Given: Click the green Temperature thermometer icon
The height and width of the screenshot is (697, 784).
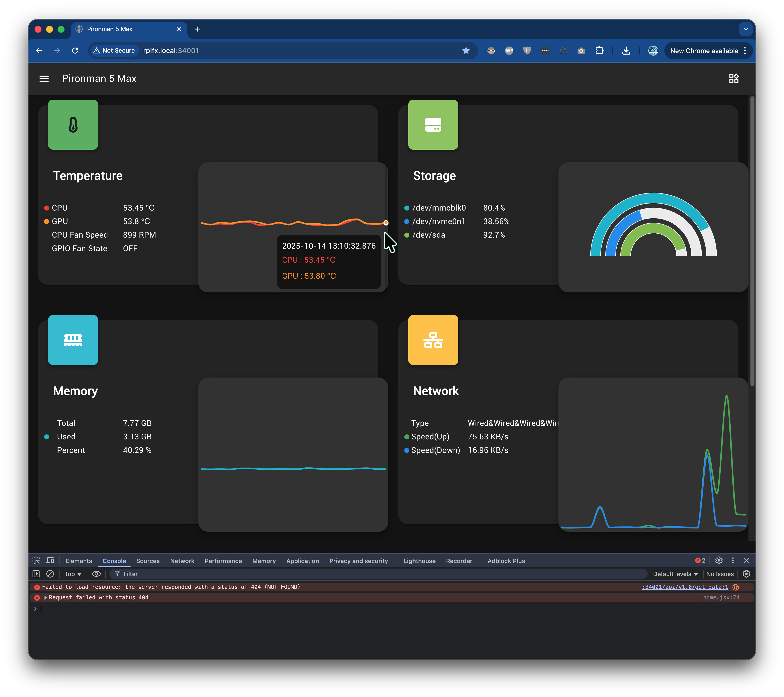Looking at the screenshot, I should tap(73, 125).
